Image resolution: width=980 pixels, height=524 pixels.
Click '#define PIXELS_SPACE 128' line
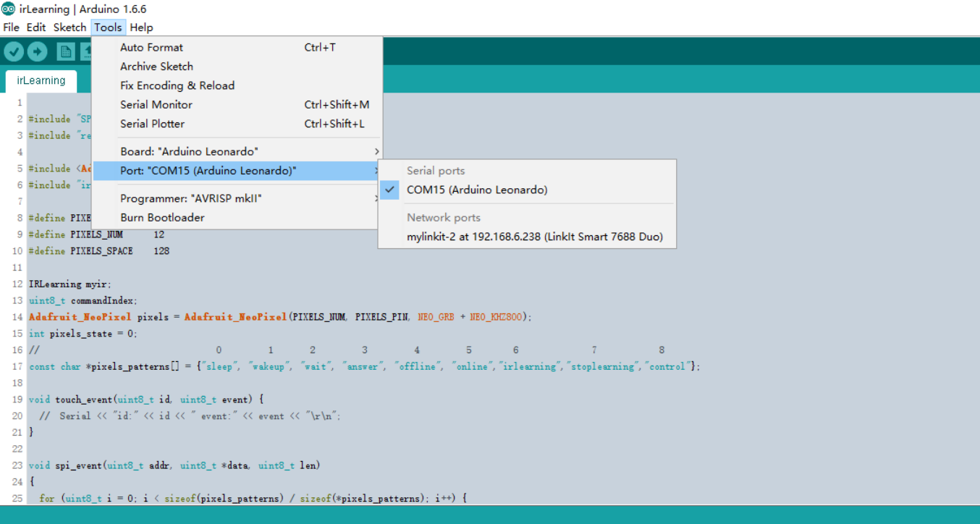point(99,251)
